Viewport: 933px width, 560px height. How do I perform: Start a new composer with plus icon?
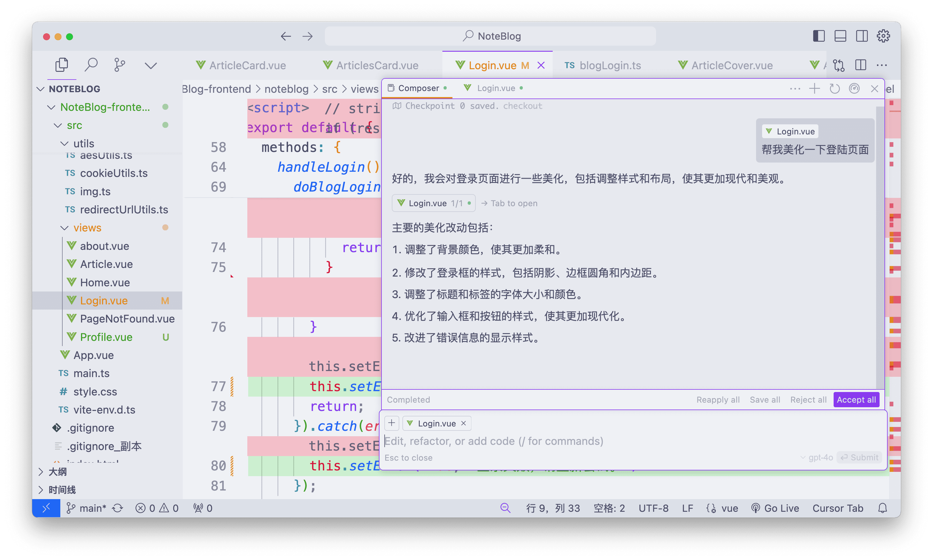coord(814,89)
